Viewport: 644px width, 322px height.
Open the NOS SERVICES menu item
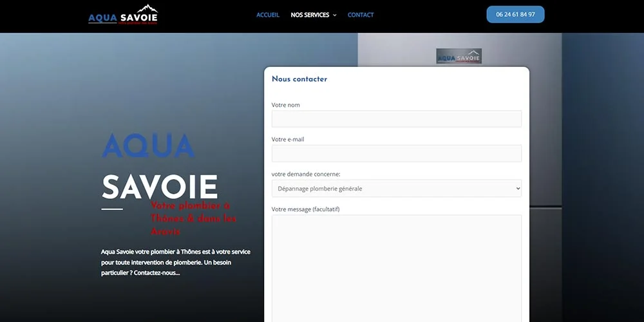[x=310, y=15]
